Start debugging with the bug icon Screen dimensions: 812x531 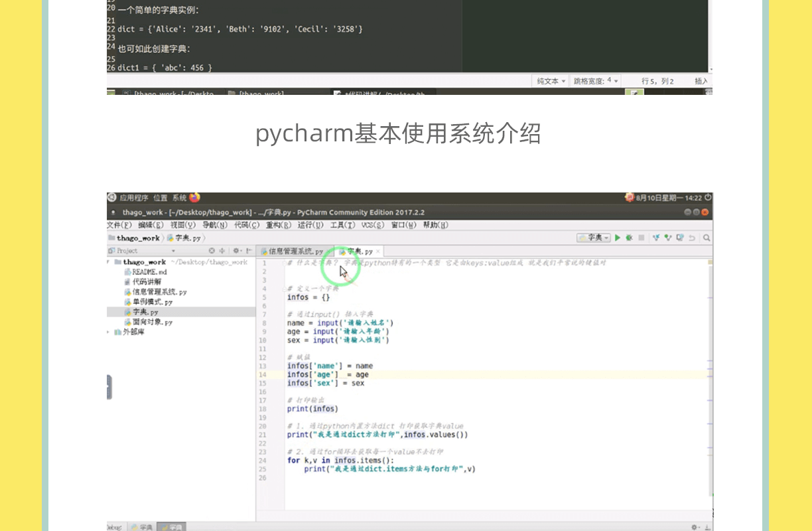coord(629,238)
